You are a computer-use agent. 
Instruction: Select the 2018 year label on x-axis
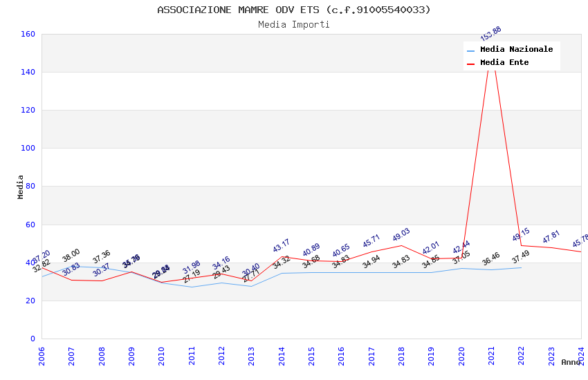[401, 356]
